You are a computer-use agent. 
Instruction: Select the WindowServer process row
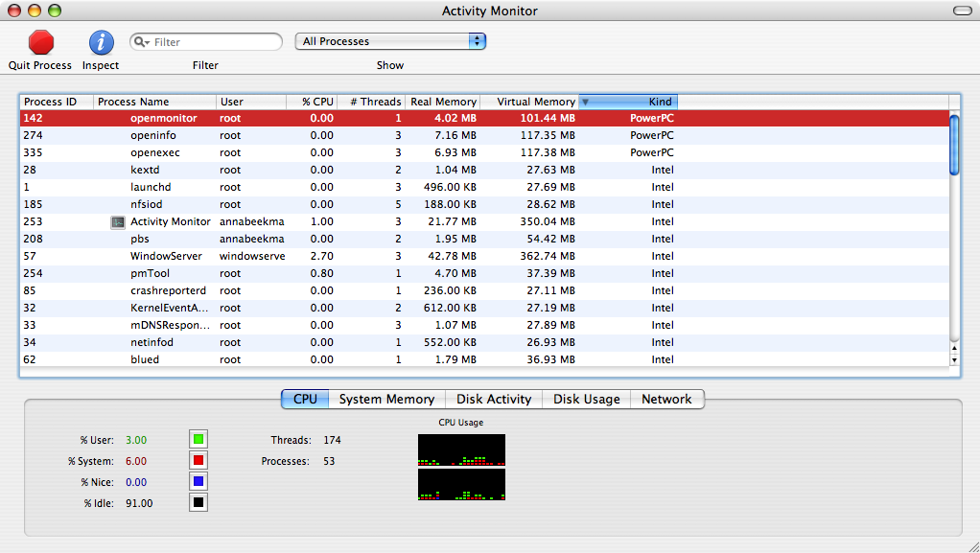(x=484, y=256)
